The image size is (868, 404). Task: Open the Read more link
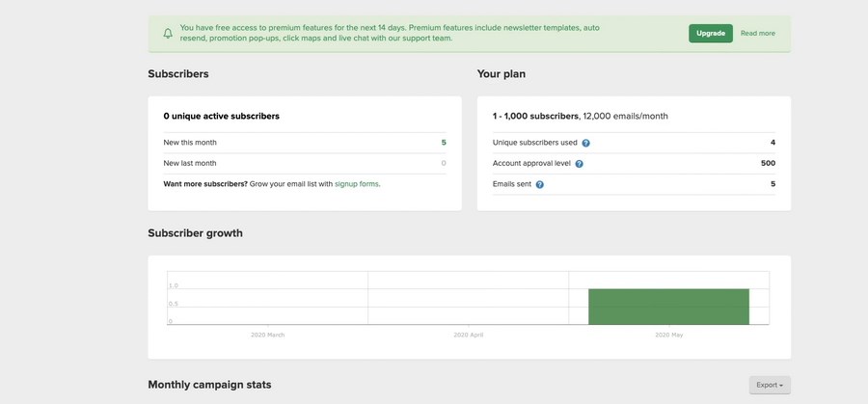757,33
